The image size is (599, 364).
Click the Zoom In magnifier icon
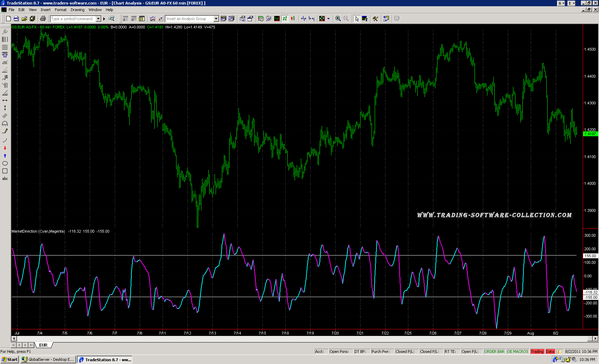click(338, 19)
